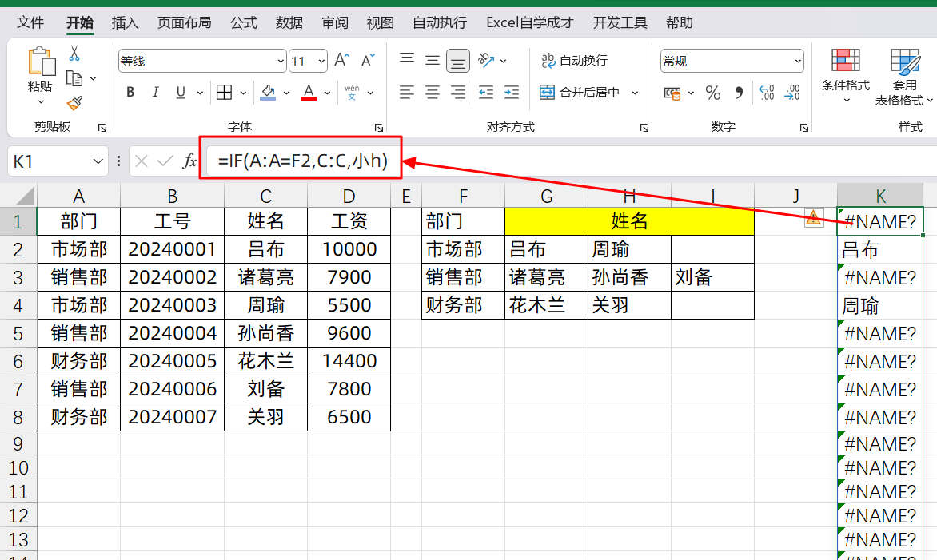937x560 pixels.
Task: Open Format as Table (套用表格格式)
Action: pyautogui.click(x=904, y=77)
